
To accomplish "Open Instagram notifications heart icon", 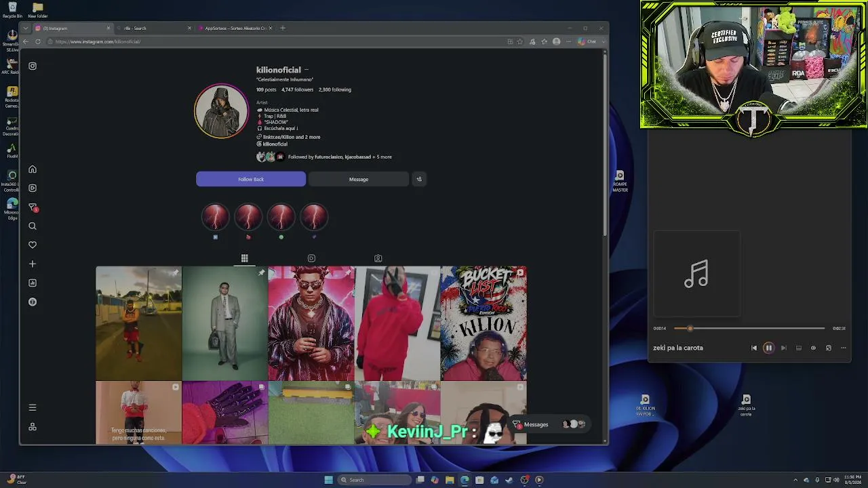I will [x=33, y=245].
